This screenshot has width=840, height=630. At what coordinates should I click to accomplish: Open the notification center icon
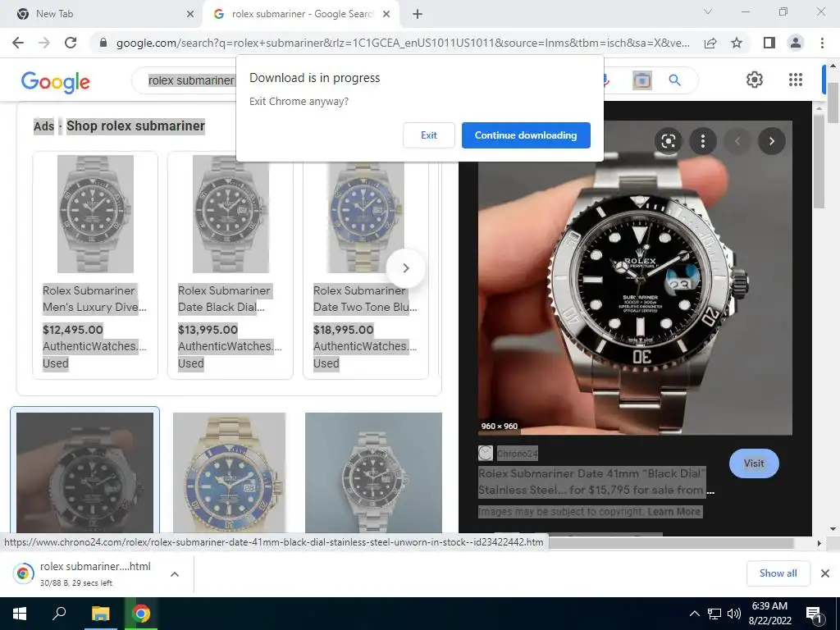tap(815, 614)
